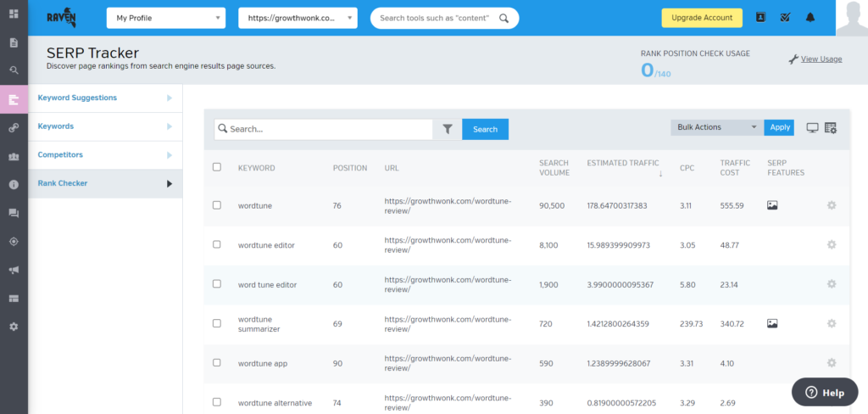The height and width of the screenshot is (414, 868).
Task: Click the '239.73' CPC value
Action: coord(692,324)
